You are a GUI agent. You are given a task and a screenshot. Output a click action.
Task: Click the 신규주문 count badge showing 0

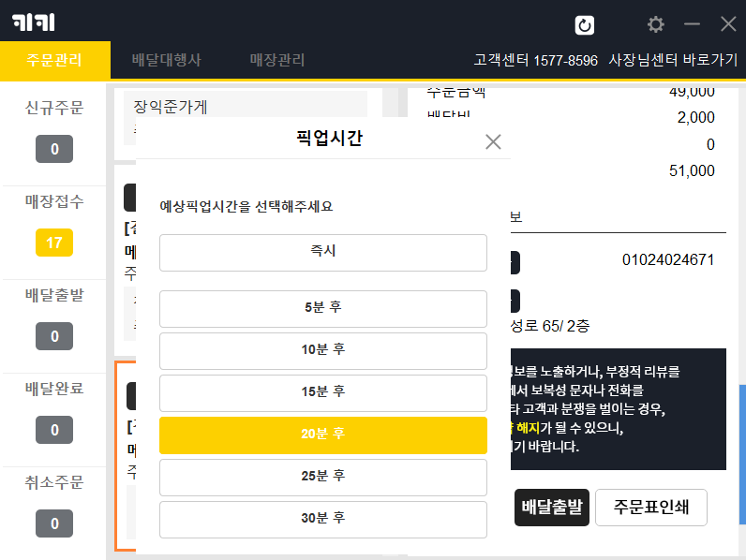pyautogui.click(x=54, y=149)
